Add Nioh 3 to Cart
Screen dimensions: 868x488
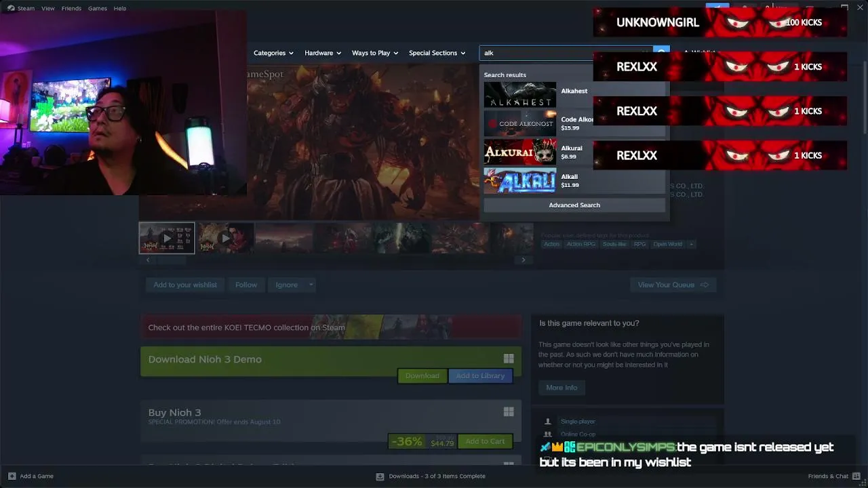485,441
